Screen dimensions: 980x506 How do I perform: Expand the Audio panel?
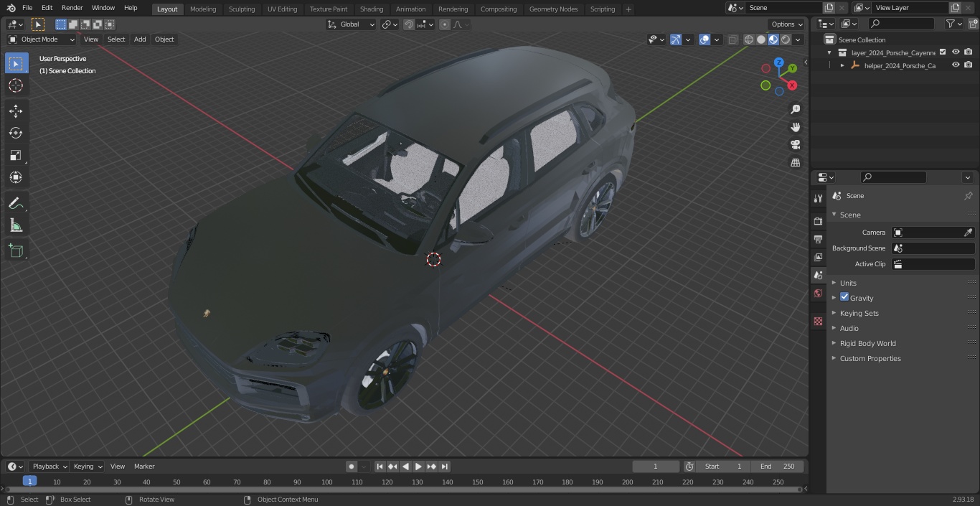pyautogui.click(x=849, y=328)
